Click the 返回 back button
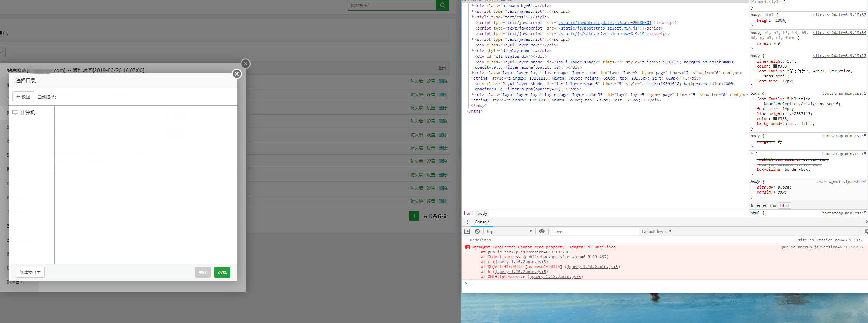868x323 pixels. (x=23, y=97)
